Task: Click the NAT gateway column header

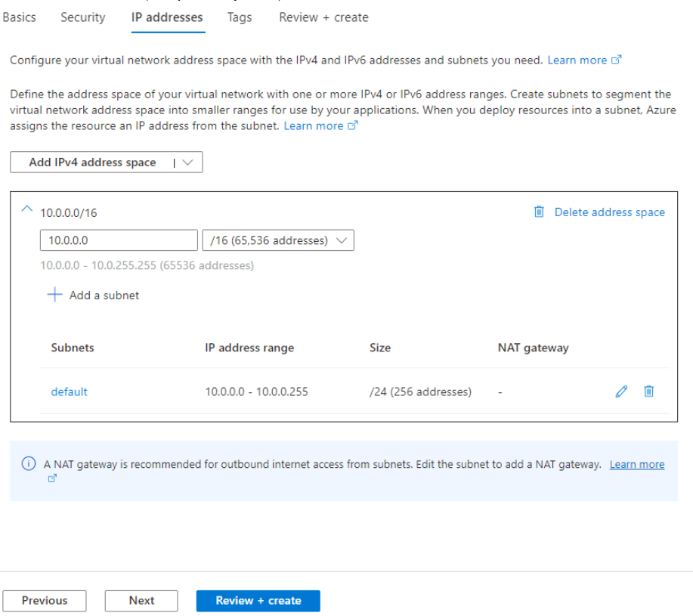Action: [533, 348]
